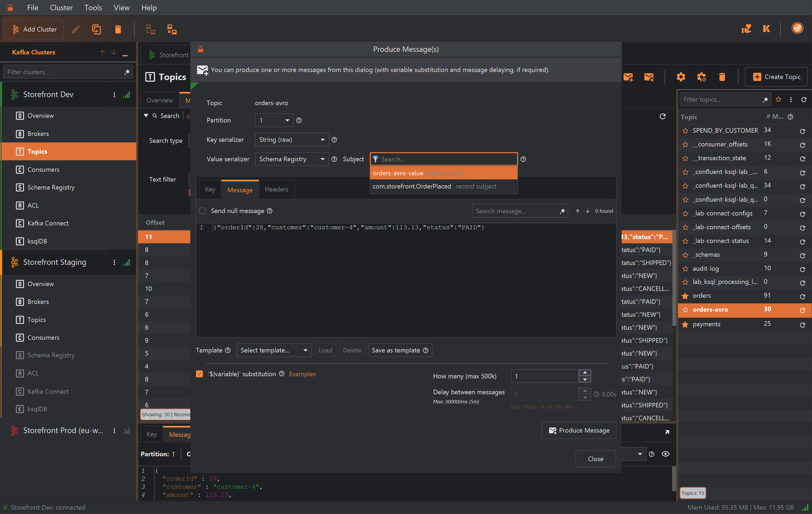This screenshot has height=514, width=812.
Task: Open the Examples link
Action: (302, 374)
